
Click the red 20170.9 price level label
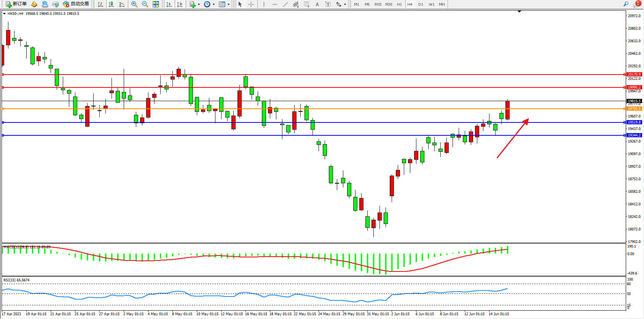(x=634, y=75)
